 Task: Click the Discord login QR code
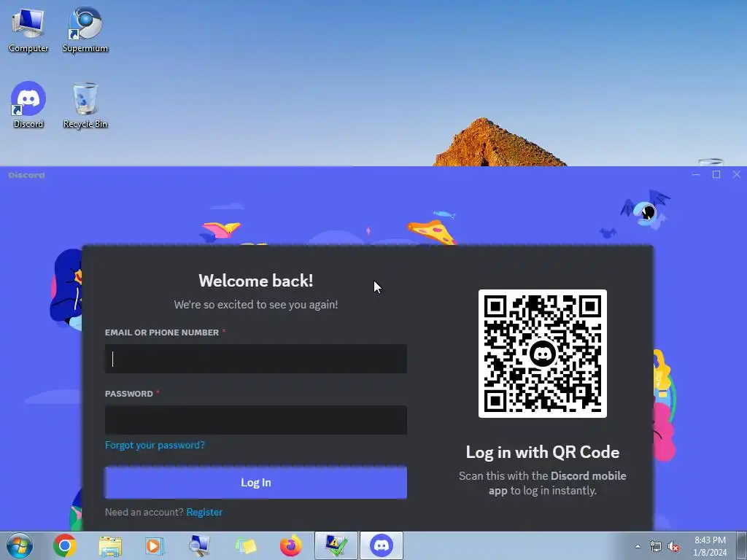point(543,354)
